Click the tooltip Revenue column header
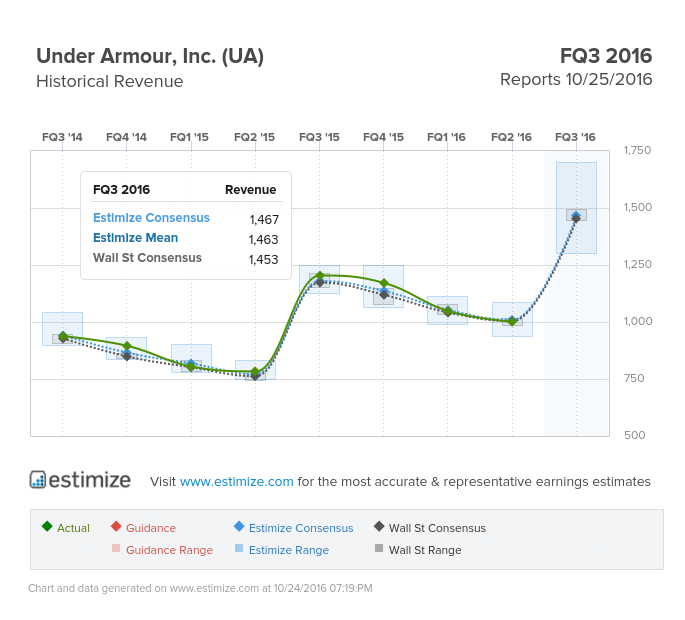The height and width of the screenshot is (620, 685). click(x=250, y=190)
